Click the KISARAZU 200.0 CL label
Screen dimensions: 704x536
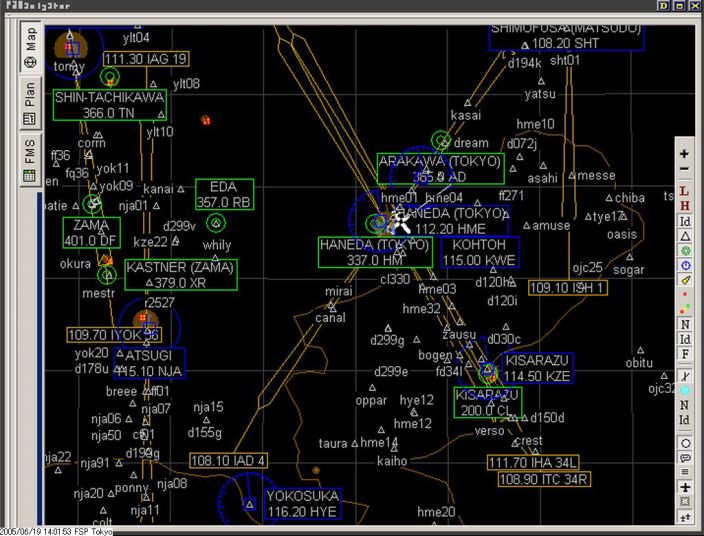(487, 403)
